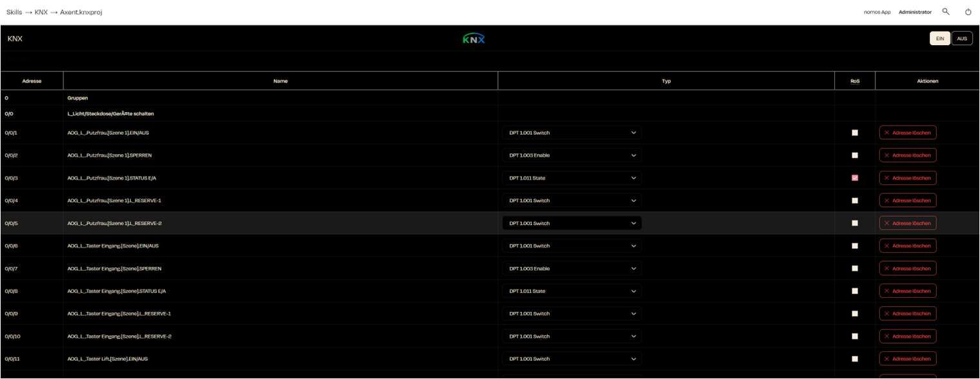The width and height of the screenshot is (980, 379).
Task: Delete address 0/0/11 Taster Lift EIN/AUS
Action: [x=907, y=358]
